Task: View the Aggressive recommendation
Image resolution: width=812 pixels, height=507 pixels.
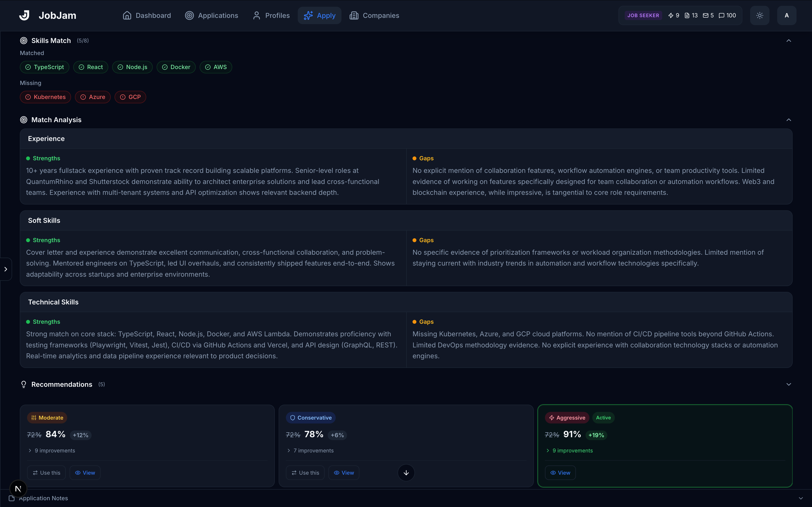Action: (560, 472)
